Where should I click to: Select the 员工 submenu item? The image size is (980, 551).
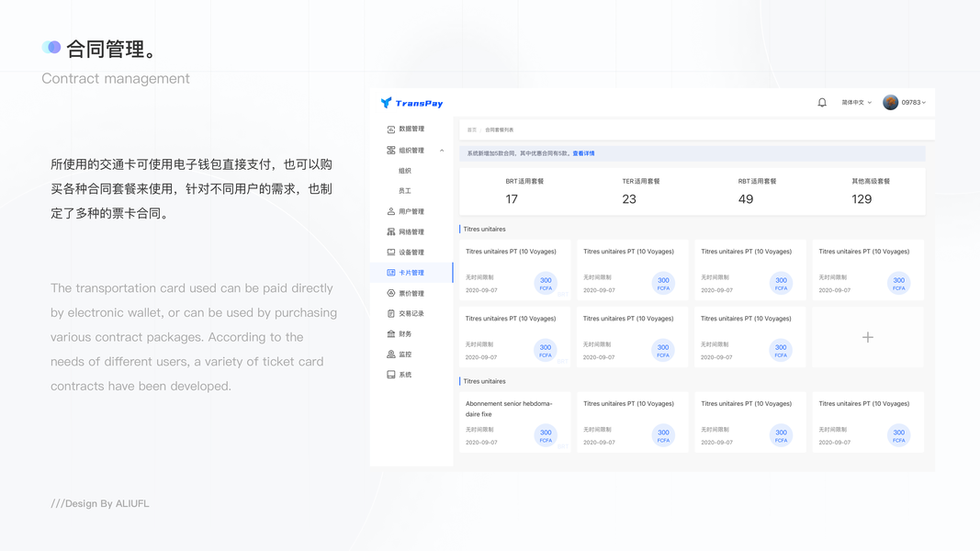point(405,191)
